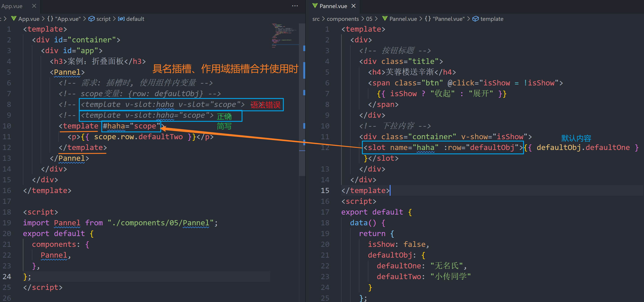Click the #haha="scope" attribute on line 10
644x302 pixels.
coord(131,126)
